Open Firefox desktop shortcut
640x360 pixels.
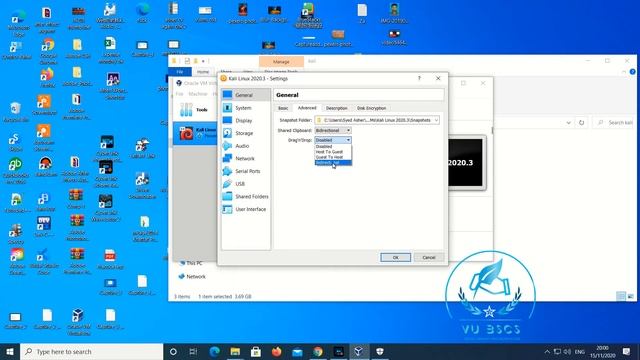(47, 78)
